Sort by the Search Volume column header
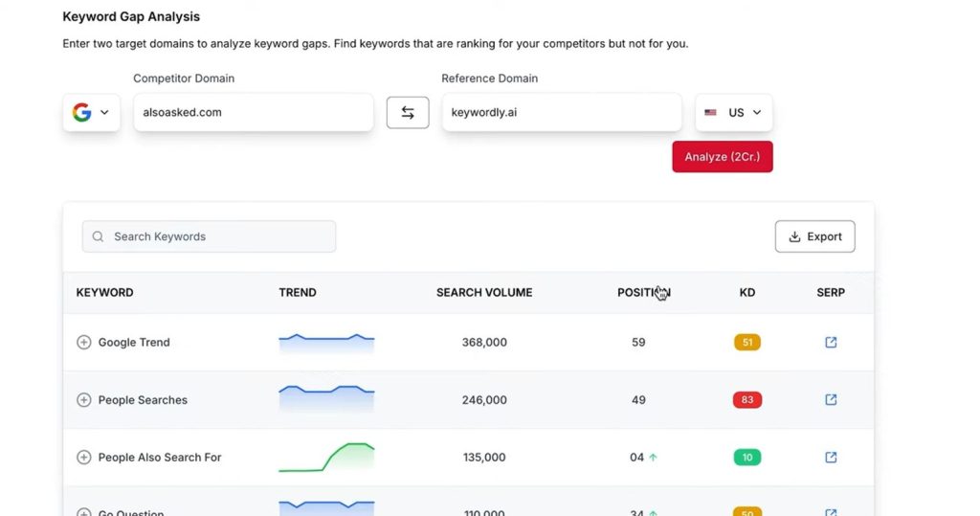 484,292
